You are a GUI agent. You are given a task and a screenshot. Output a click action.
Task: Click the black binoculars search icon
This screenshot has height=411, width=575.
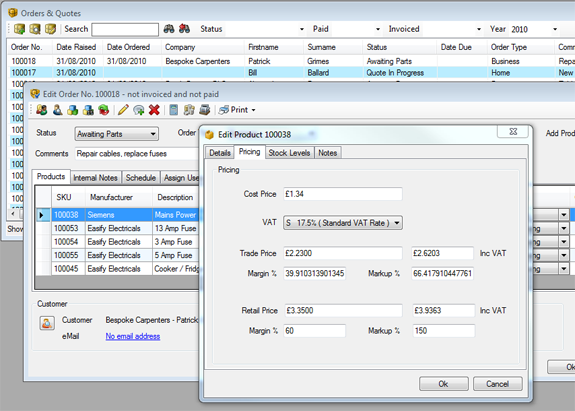[x=169, y=29]
